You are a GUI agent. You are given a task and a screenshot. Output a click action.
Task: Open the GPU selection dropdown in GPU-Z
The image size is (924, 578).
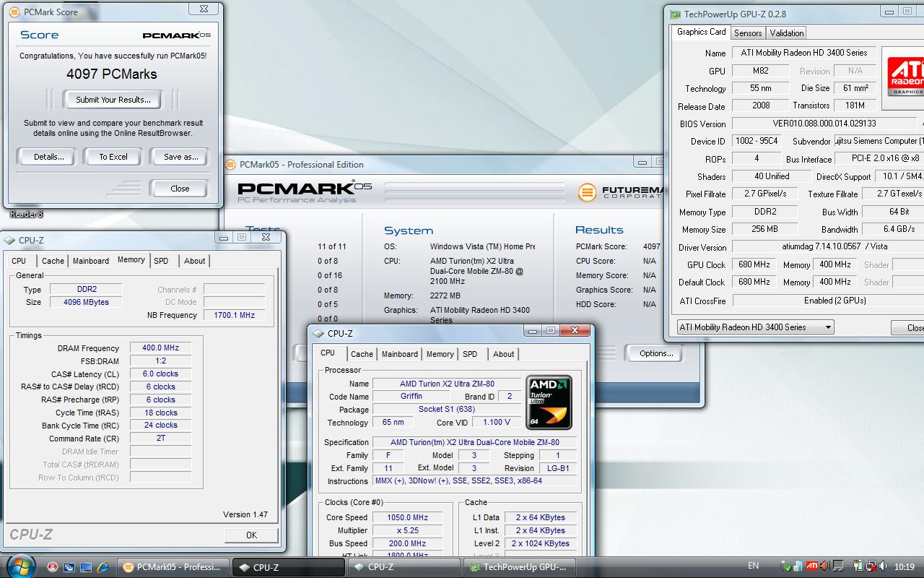click(755, 327)
